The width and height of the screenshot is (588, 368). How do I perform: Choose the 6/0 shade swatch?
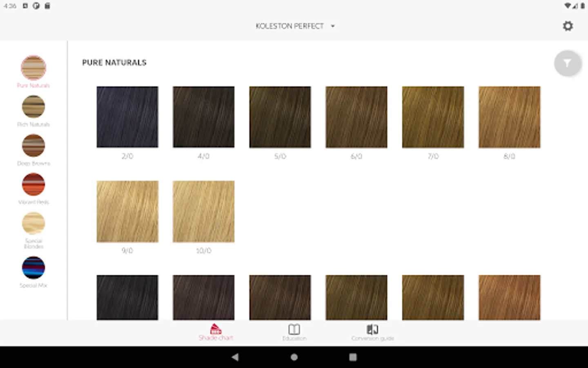click(x=356, y=117)
